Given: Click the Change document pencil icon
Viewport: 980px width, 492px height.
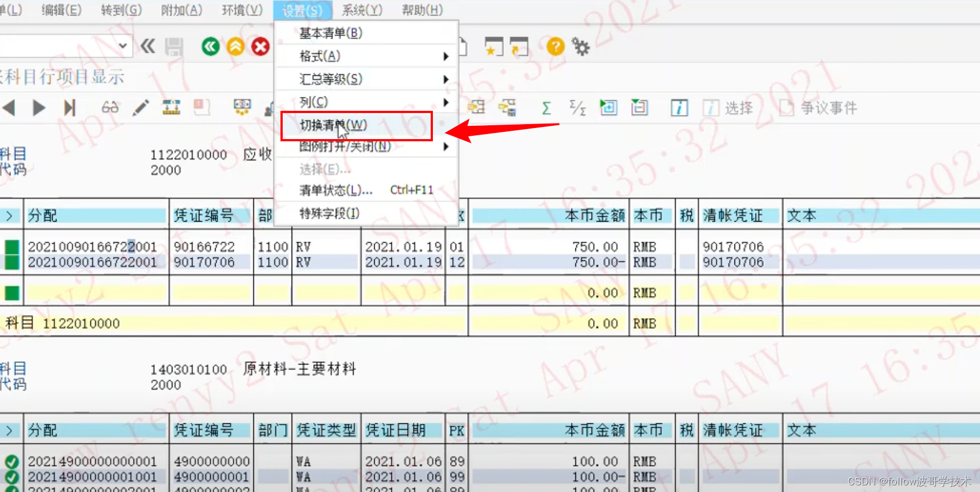Looking at the screenshot, I should pos(141,107).
